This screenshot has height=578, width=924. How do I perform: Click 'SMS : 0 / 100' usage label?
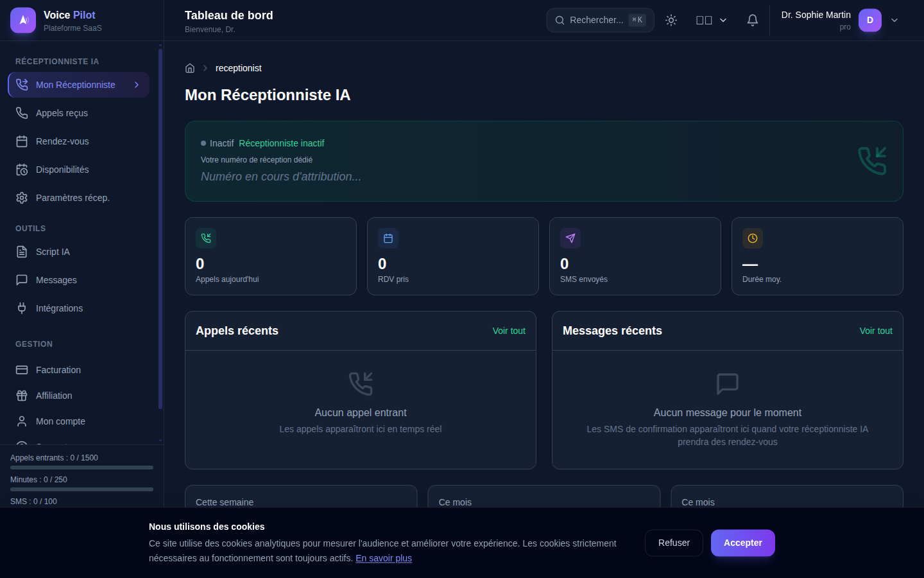pyautogui.click(x=33, y=502)
